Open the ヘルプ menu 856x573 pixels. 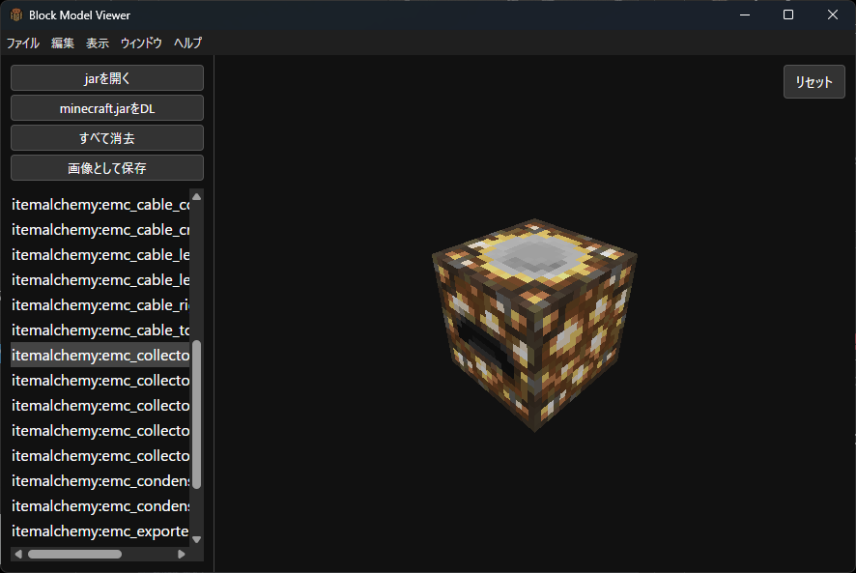(x=188, y=43)
